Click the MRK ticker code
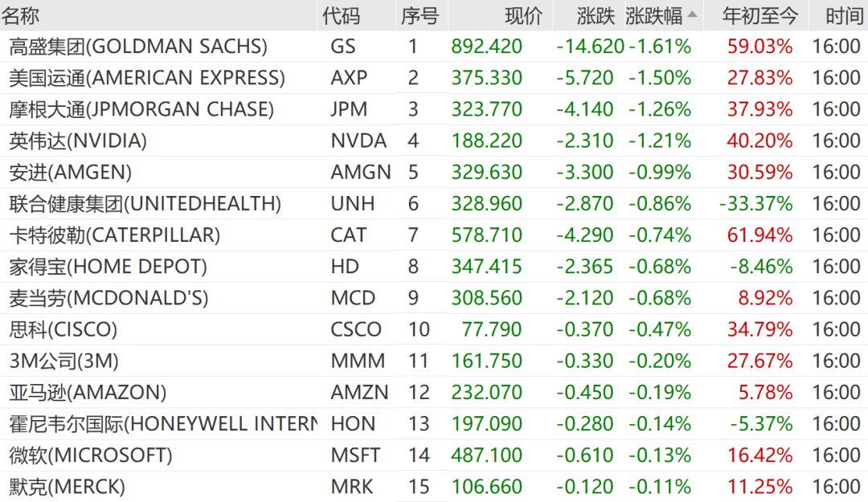This screenshot has width=868, height=502. coord(351,487)
